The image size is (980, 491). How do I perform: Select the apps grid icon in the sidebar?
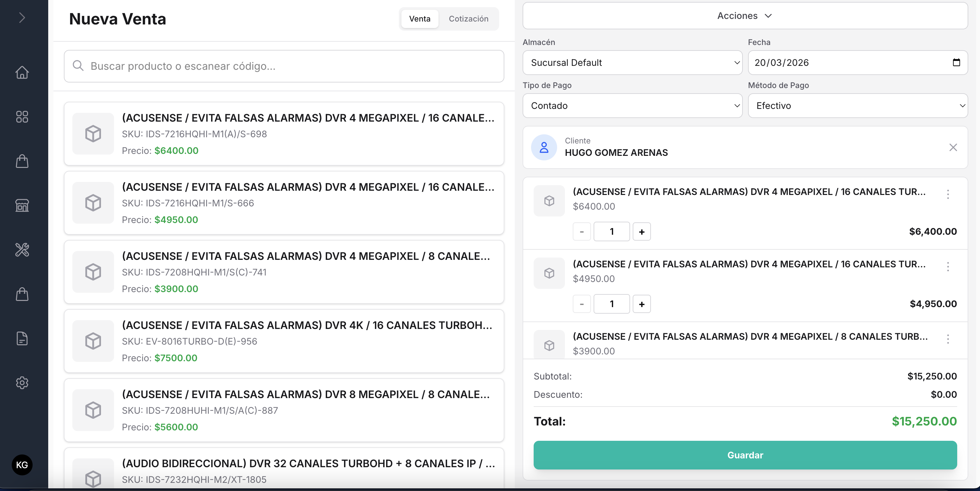click(x=22, y=116)
